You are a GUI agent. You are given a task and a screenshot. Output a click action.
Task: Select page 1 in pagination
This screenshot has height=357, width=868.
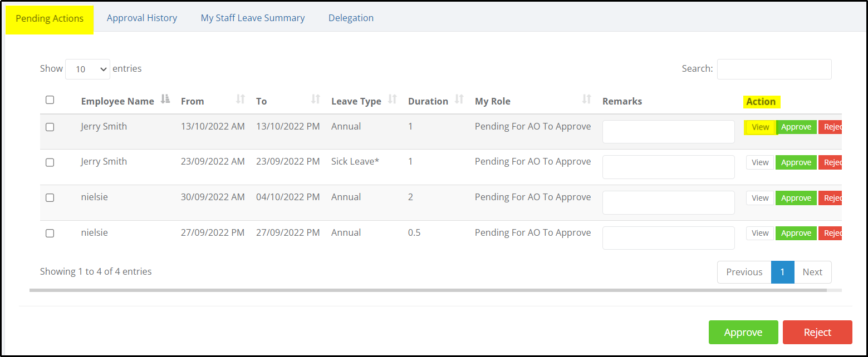[x=782, y=272]
